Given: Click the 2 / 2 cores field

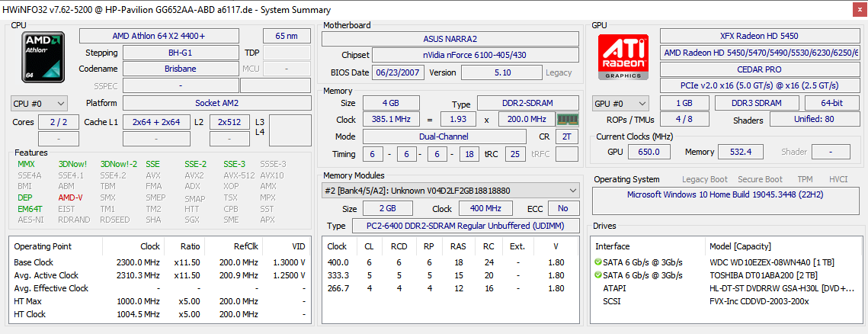Looking at the screenshot, I should pos(59,123).
